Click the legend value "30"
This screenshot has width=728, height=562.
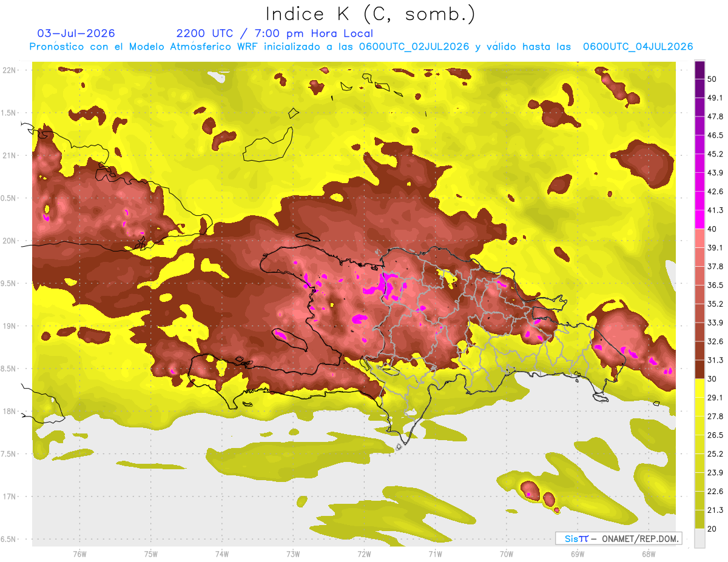pos(712,379)
